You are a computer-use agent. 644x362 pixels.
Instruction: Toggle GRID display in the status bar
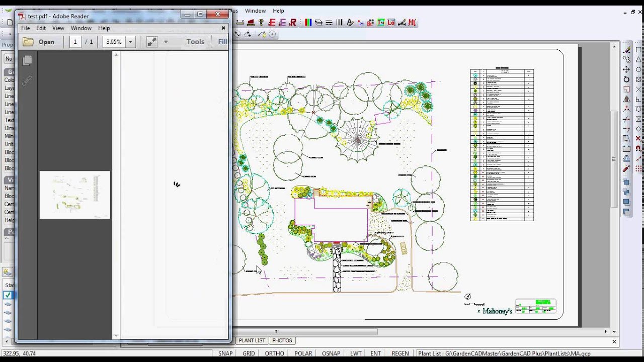[249, 353]
